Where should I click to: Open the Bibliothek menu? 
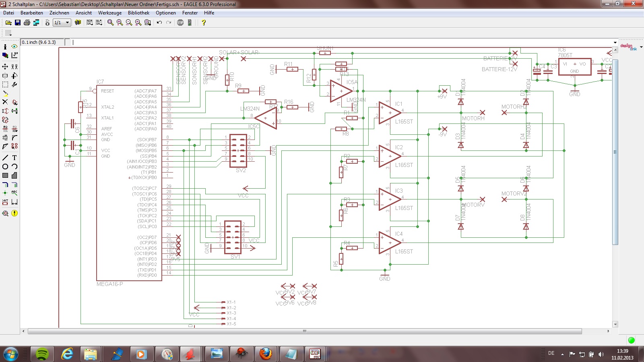point(138,13)
